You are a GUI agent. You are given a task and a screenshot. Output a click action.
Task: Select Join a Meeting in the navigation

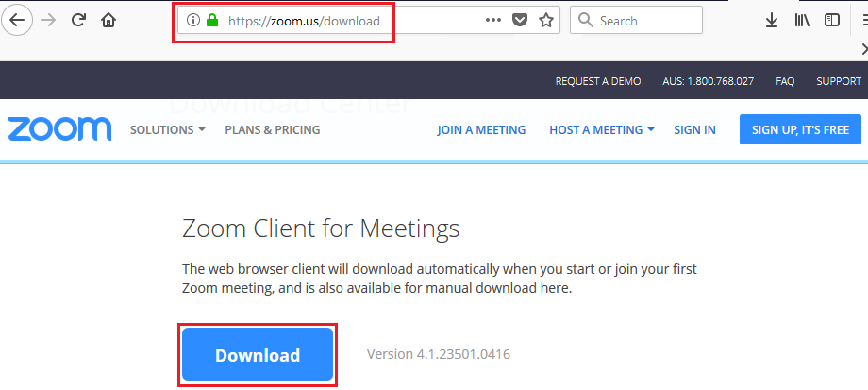[x=481, y=129]
